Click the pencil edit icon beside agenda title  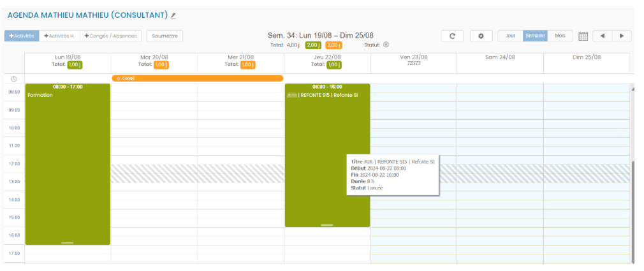pyautogui.click(x=173, y=15)
